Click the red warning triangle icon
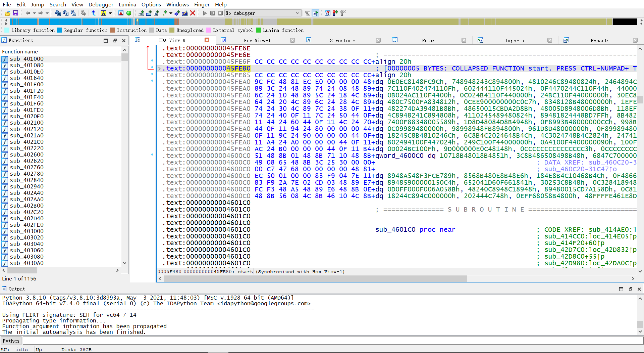 point(121,13)
